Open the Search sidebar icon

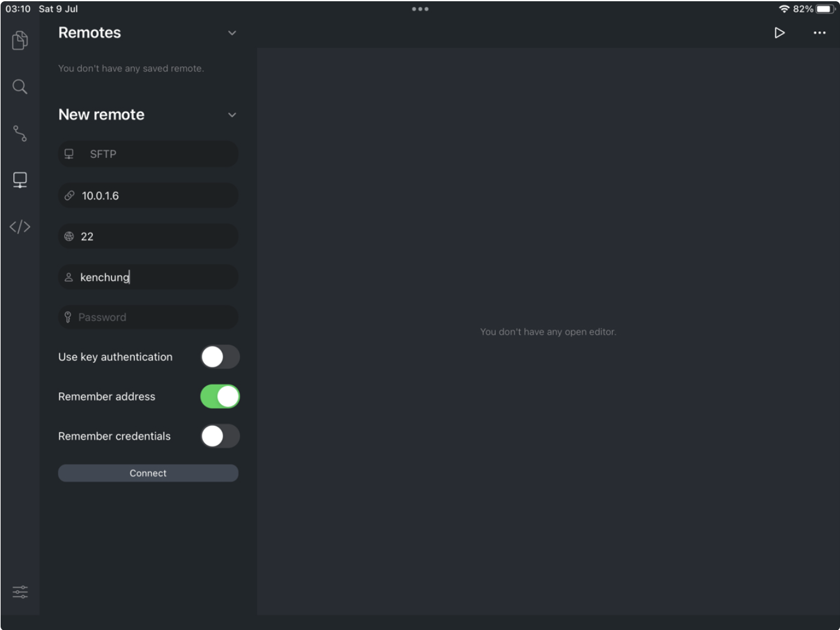(x=20, y=87)
